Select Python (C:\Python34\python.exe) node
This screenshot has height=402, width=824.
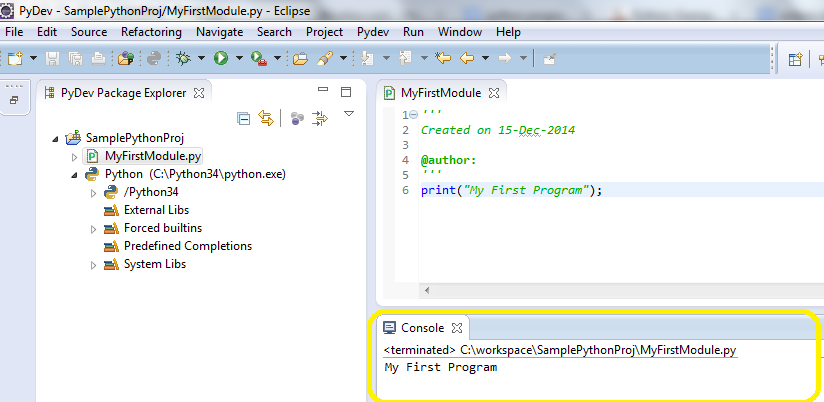click(x=195, y=174)
